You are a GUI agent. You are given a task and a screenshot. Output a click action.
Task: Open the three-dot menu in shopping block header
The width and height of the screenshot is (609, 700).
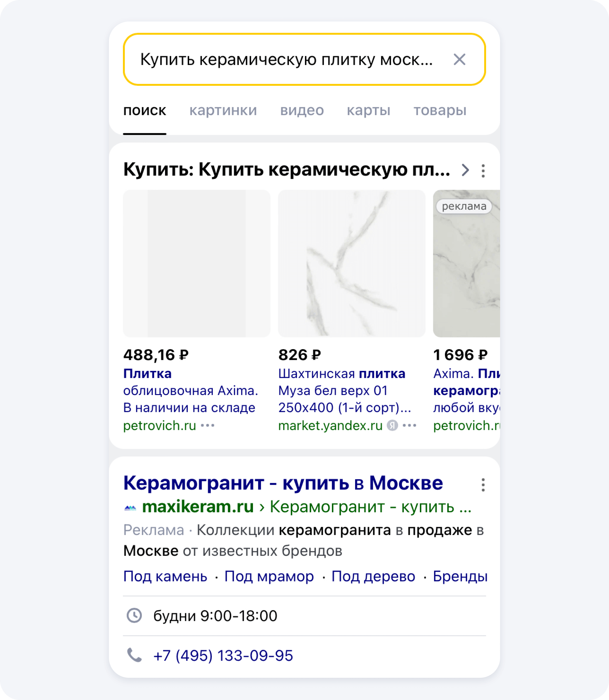[x=483, y=171]
